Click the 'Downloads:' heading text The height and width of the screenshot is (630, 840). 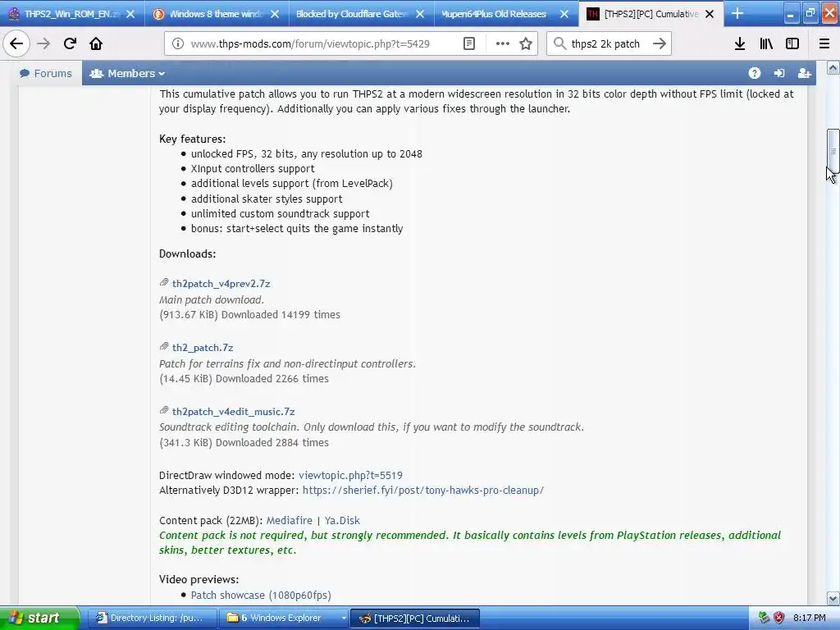[x=188, y=254]
